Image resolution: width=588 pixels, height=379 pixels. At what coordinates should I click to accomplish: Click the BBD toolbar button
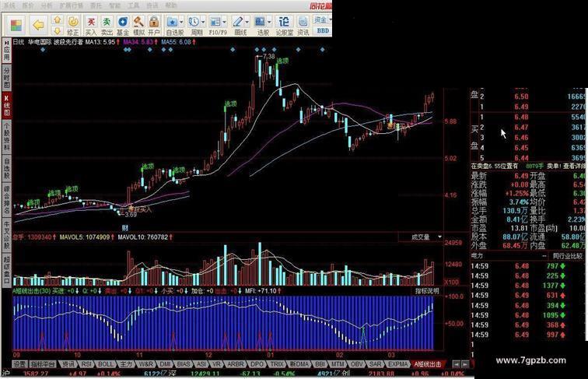[323, 31]
